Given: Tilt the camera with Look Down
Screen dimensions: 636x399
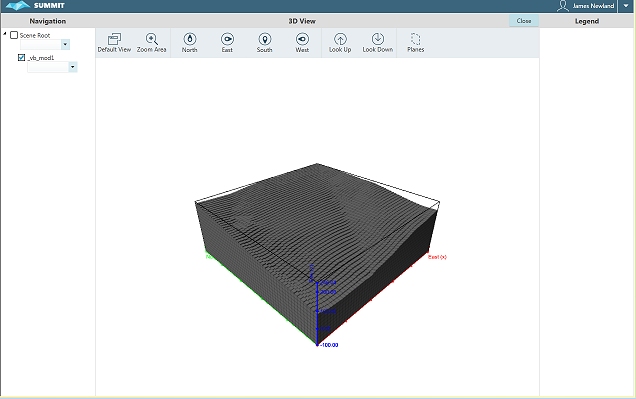Looking at the screenshot, I should point(378,43).
